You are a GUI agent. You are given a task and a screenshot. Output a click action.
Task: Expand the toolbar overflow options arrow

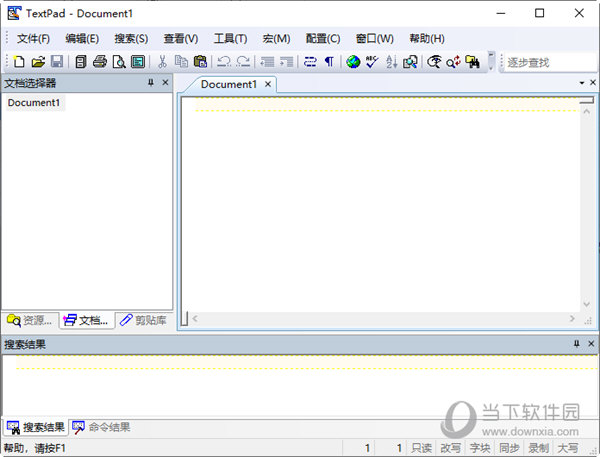tap(491, 62)
